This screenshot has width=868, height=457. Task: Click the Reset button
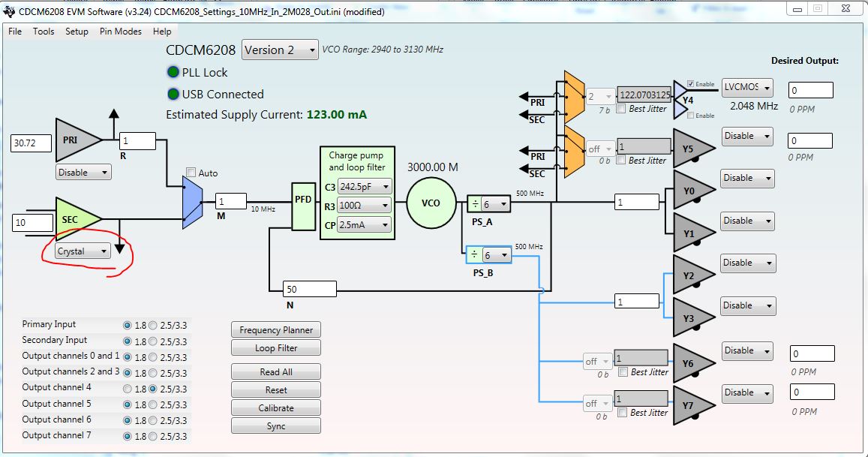[x=275, y=390]
